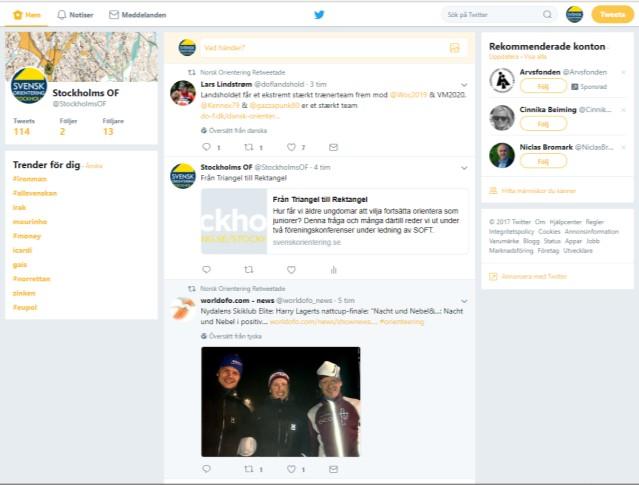Open worldofo.com news avatar

[183, 309]
